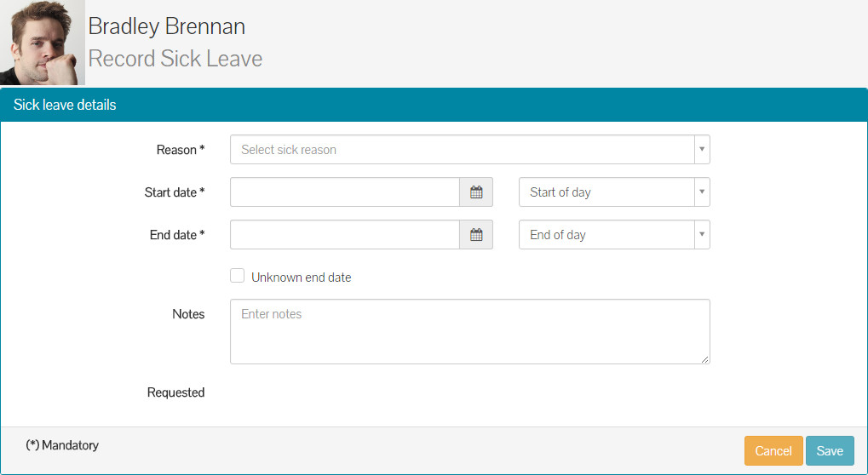Image resolution: width=868 pixels, height=475 pixels.
Task: Click into the Enter notes text area
Action: coord(469,331)
